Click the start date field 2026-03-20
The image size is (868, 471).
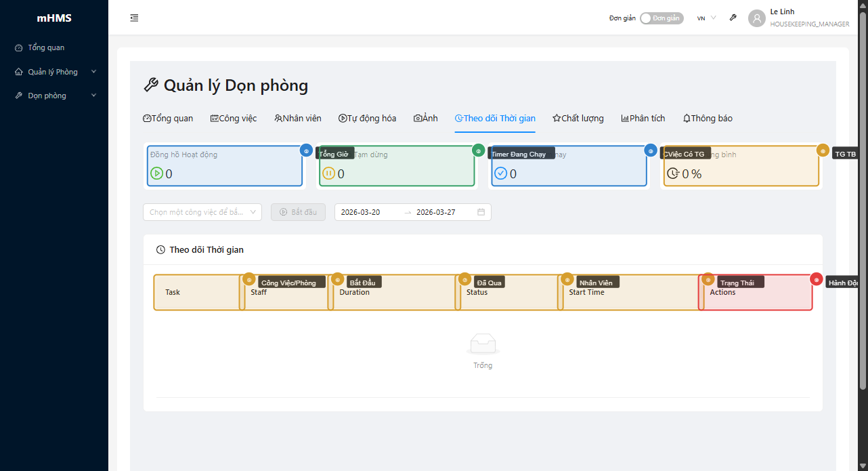(x=360, y=212)
